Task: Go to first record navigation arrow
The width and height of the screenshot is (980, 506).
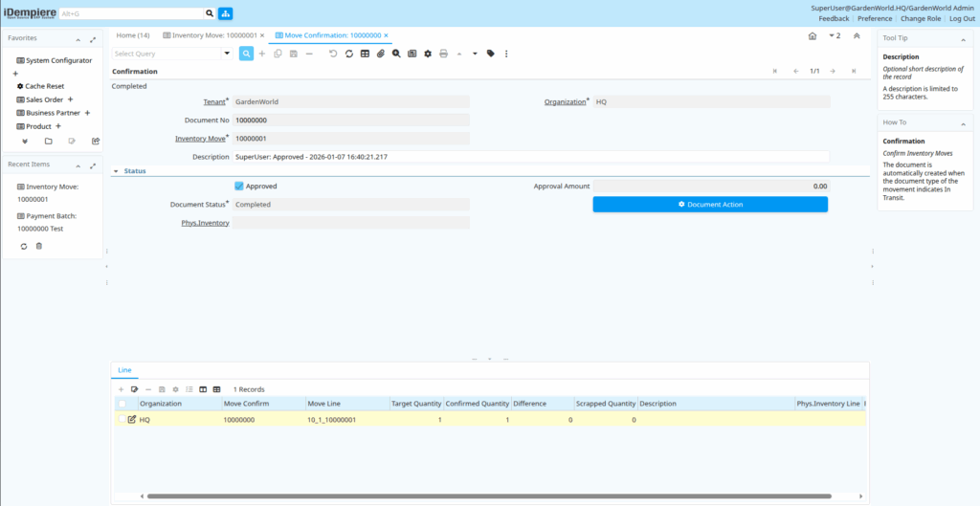Action: click(775, 71)
